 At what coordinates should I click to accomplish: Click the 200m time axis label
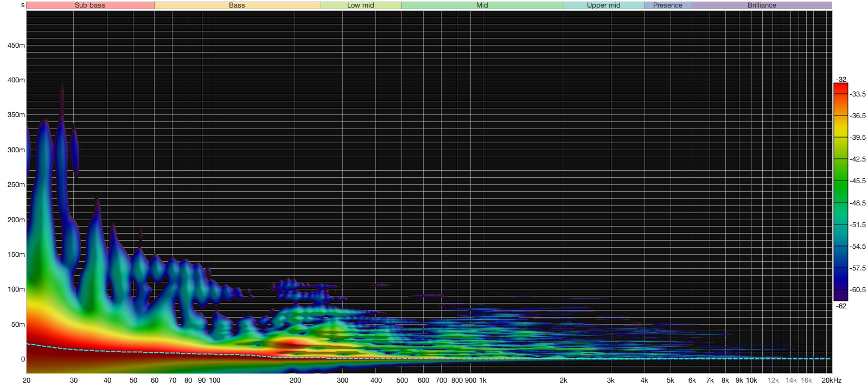(16, 220)
